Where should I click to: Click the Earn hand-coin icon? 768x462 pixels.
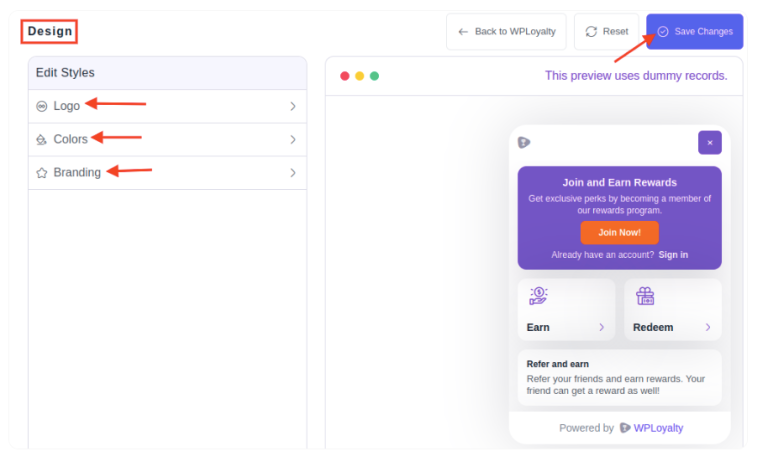[x=538, y=296]
